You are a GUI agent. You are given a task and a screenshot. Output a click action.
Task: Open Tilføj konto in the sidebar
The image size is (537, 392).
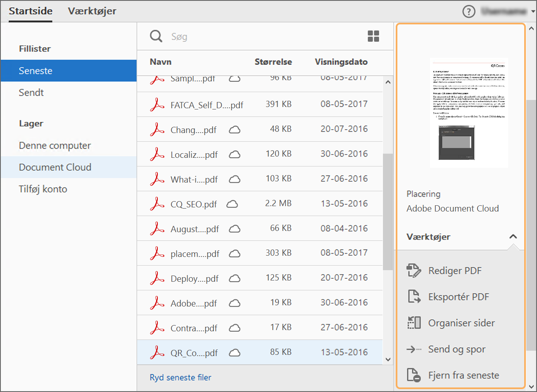(43, 189)
